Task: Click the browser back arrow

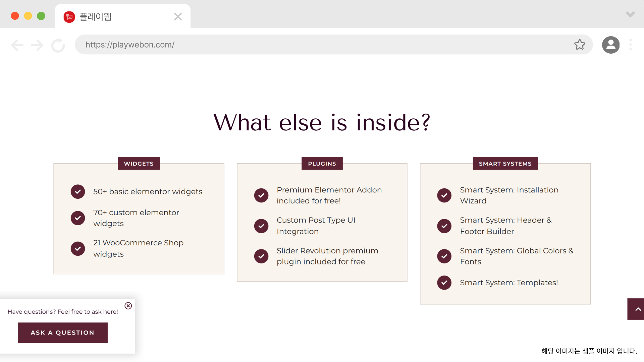Action: pyautogui.click(x=17, y=45)
